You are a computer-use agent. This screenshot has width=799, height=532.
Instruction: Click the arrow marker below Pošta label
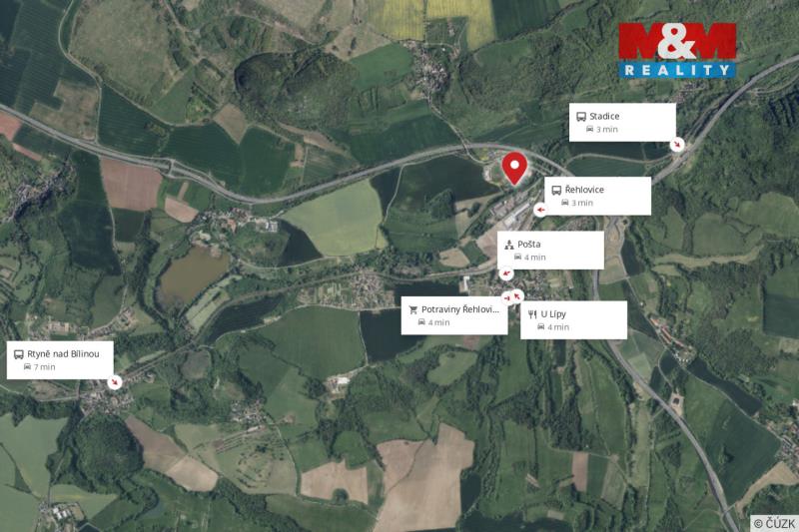(506, 273)
